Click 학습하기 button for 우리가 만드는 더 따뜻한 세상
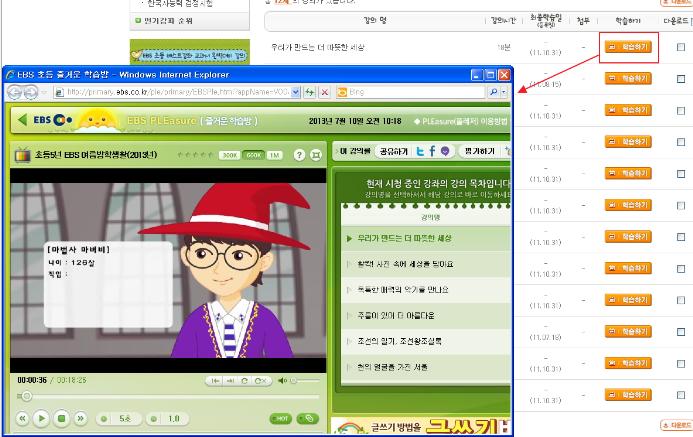 click(x=628, y=47)
